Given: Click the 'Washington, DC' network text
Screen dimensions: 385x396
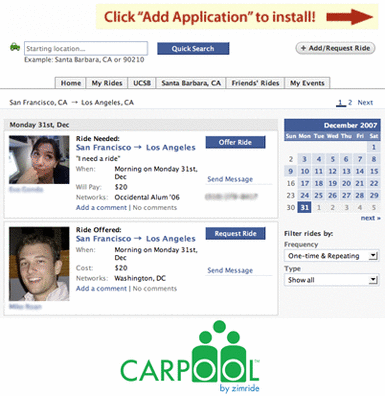Looking at the screenshot, I should (140, 278).
